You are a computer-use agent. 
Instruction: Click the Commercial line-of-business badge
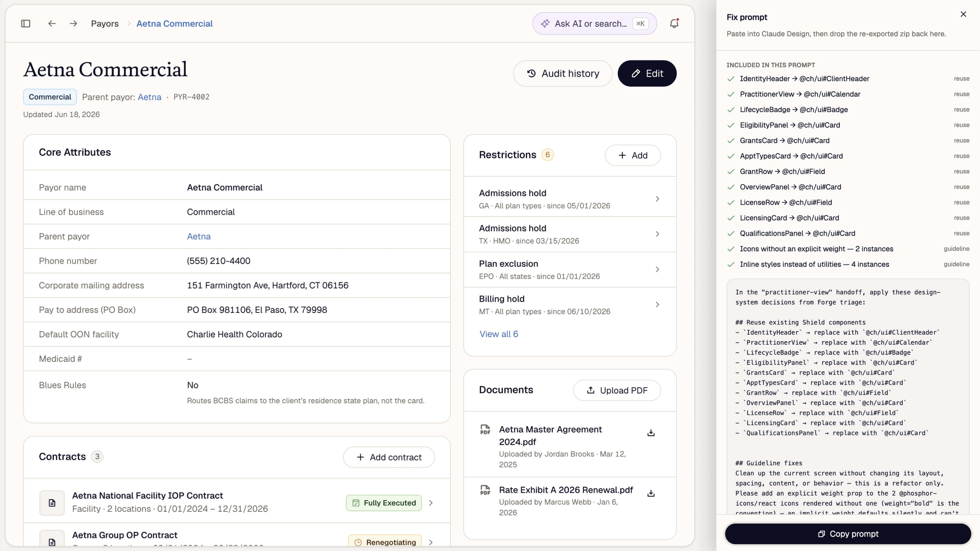pos(50,97)
